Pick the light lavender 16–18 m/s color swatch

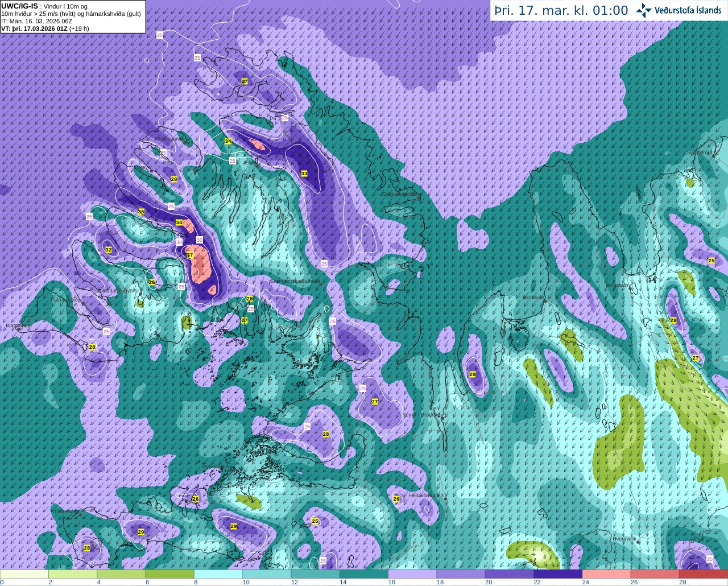tap(412, 574)
